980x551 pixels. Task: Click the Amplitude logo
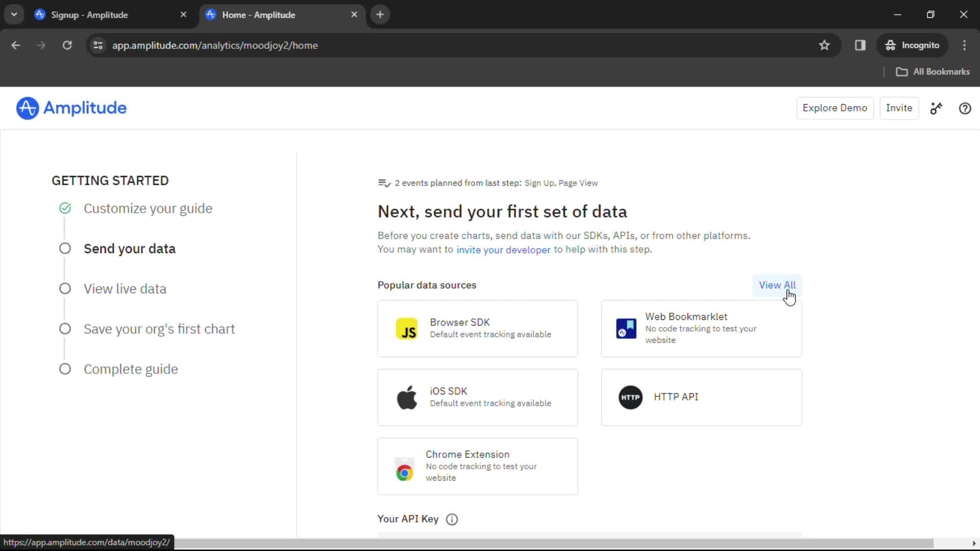(x=71, y=108)
